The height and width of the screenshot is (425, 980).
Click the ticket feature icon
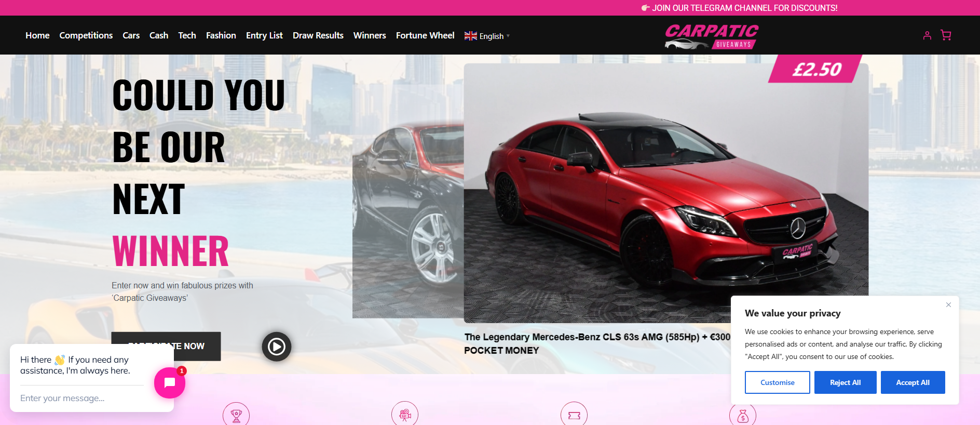574,415
